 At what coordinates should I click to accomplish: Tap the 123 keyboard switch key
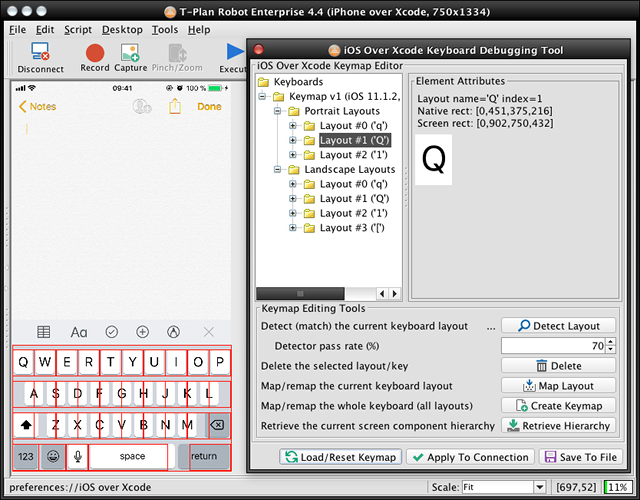tap(25, 456)
